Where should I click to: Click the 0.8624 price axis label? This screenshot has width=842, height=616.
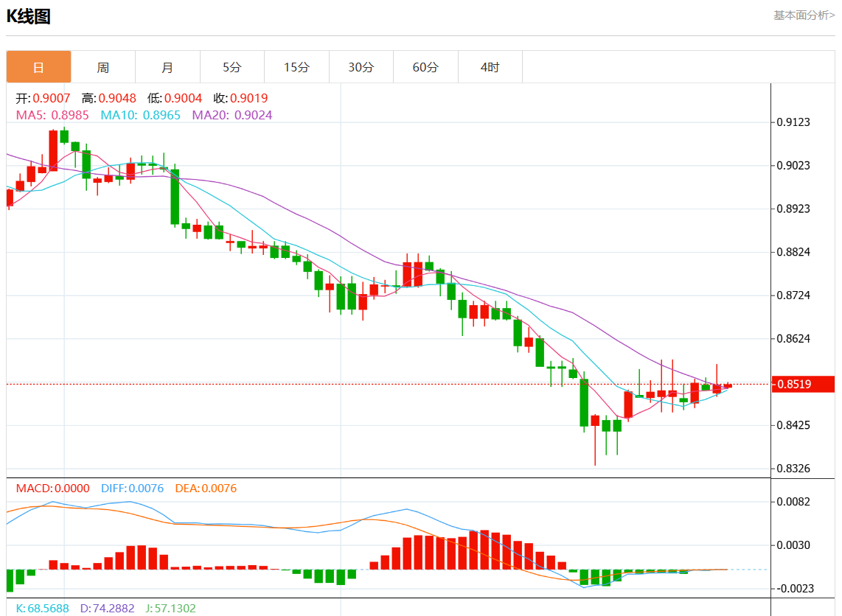pyautogui.click(x=793, y=339)
